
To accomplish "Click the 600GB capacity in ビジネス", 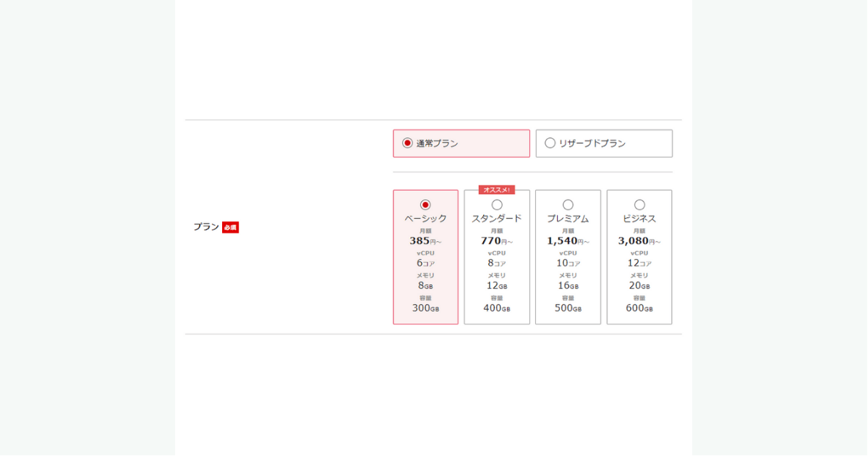I will 639,308.
